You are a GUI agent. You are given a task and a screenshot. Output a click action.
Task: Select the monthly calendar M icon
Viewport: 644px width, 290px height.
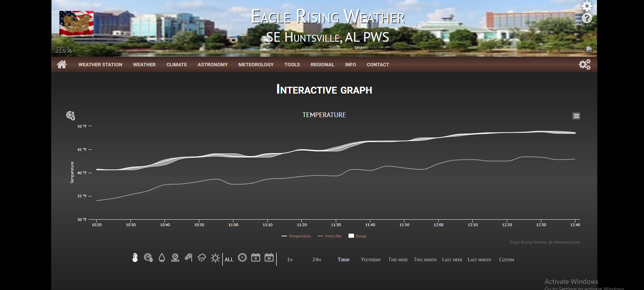(x=269, y=258)
